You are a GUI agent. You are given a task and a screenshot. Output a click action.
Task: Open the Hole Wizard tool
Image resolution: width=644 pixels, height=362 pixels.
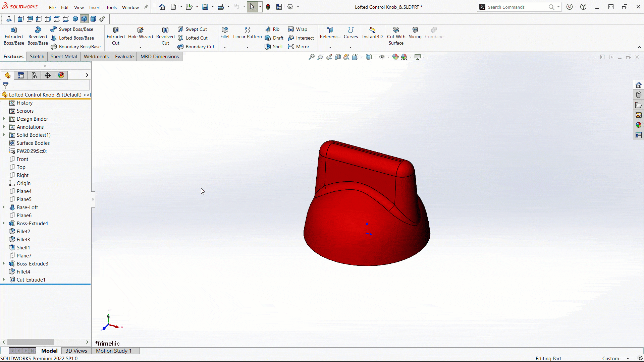click(140, 33)
